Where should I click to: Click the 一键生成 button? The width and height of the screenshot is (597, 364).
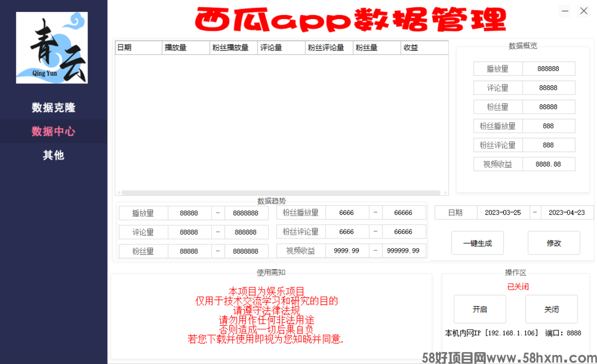coord(478,243)
